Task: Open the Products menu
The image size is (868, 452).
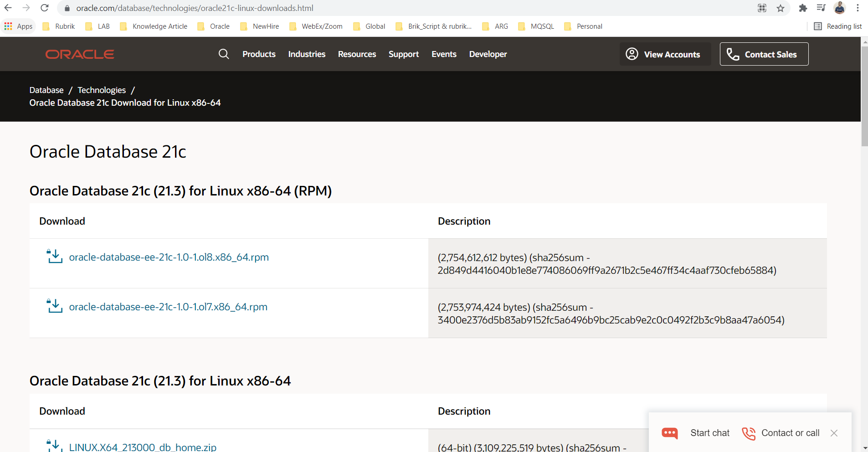Action: tap(259, 54)
